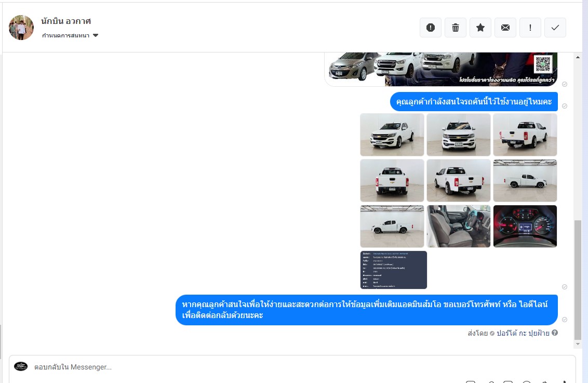This screenshot has height=383, width=588.
Task: Open front view white pickup thumbnail
Action: point(458,135)
